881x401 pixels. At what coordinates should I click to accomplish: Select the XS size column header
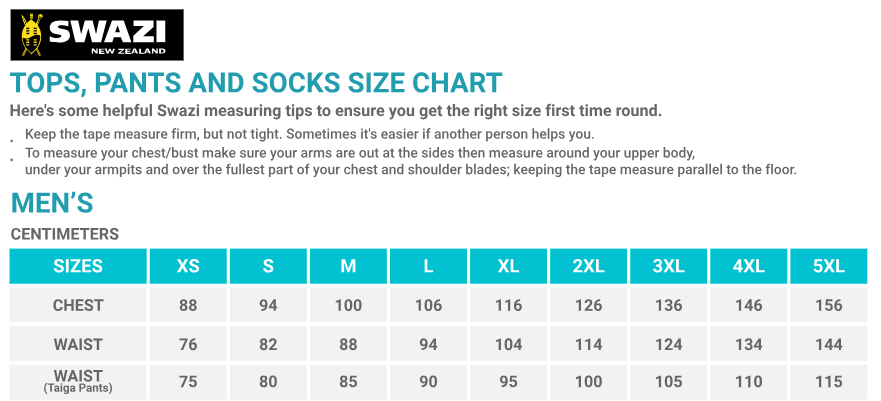coord(188,266)
